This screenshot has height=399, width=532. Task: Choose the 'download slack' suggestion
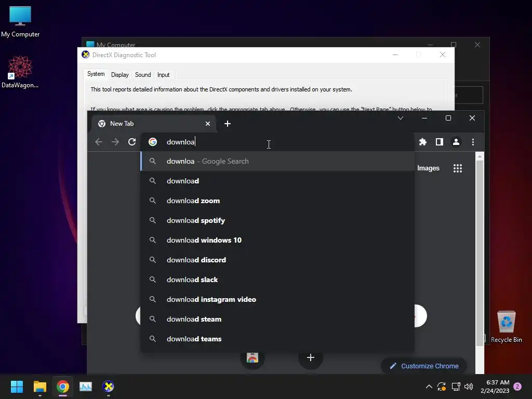(277, 280)
